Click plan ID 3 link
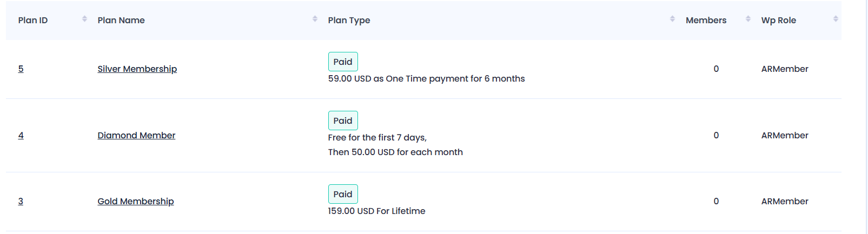 click(x=21, y=201)
